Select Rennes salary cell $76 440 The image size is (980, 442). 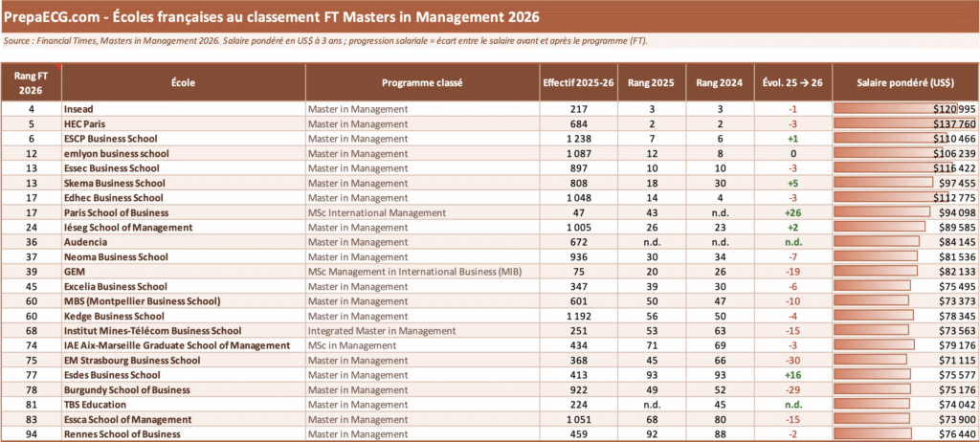[905, 434]
